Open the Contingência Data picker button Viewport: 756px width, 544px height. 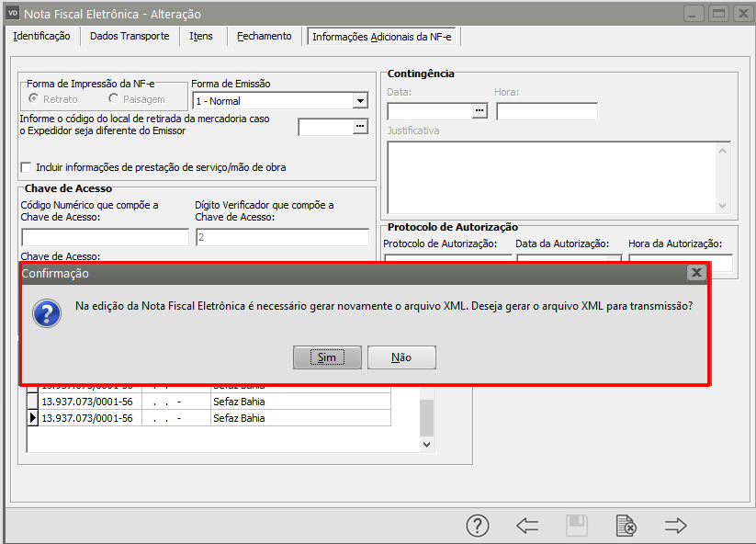click(x=479, y=111)
